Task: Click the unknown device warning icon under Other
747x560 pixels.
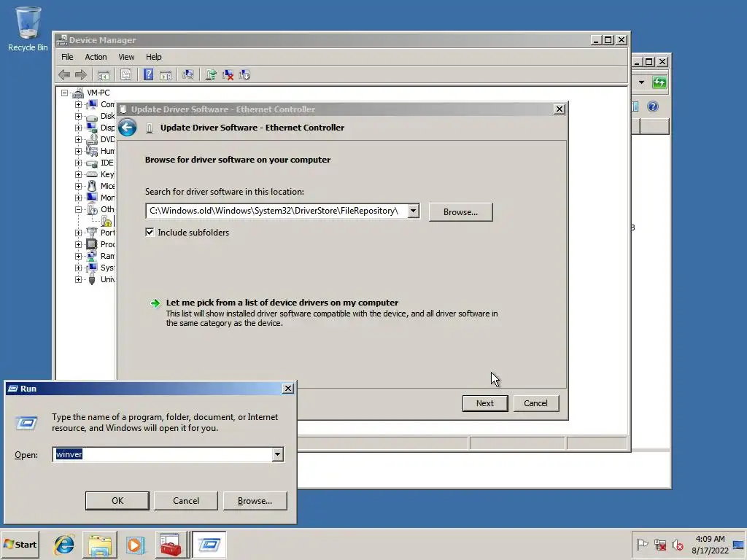Action: tap(107, 222)
